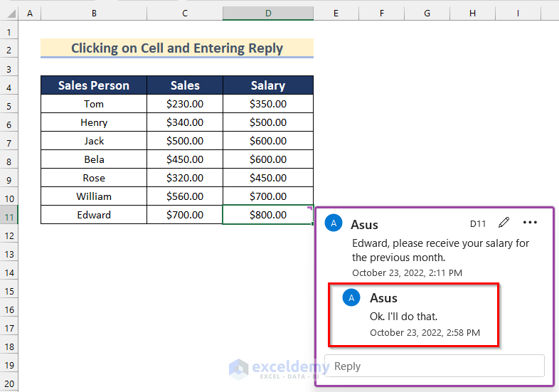
Task: Select column I header
Action: pos(518,14)
